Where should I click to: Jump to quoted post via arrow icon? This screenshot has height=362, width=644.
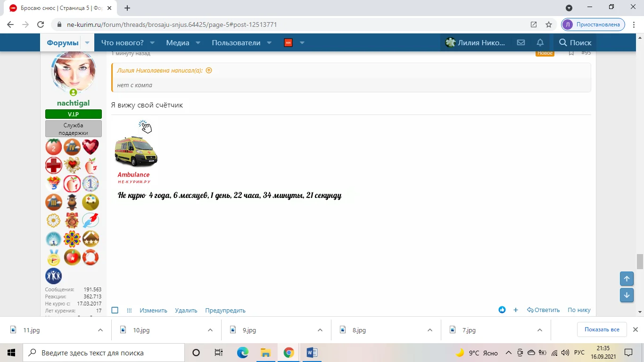click(209, 70)
